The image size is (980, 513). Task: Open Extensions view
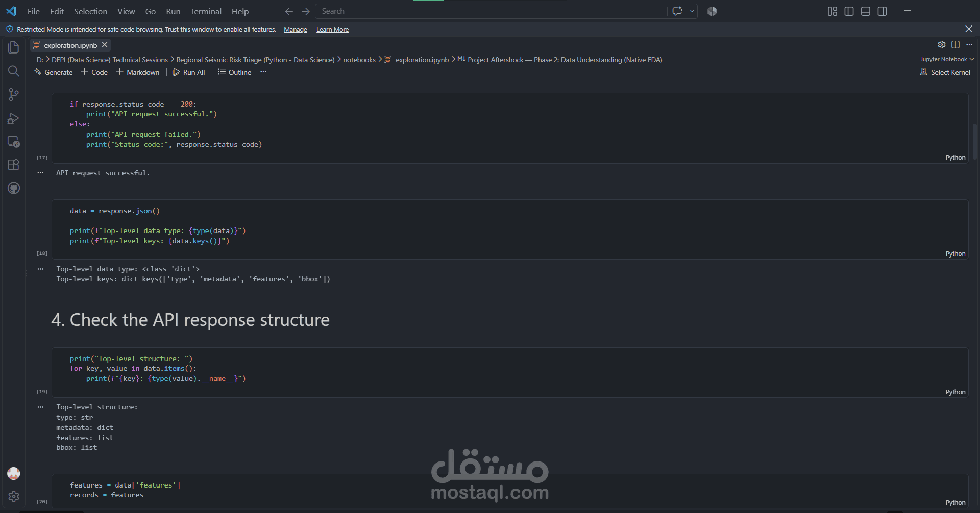click(14, 165)
